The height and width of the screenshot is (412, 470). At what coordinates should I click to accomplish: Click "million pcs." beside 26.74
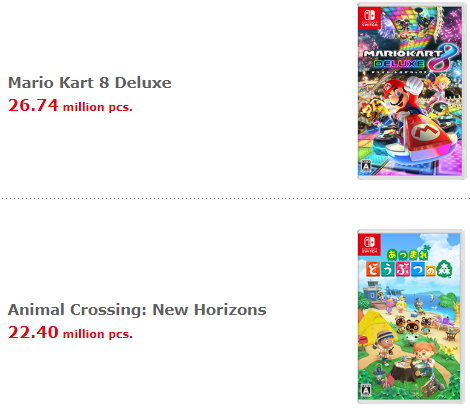(98, 107)
